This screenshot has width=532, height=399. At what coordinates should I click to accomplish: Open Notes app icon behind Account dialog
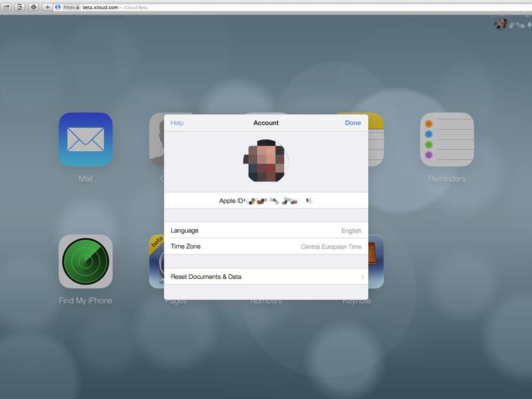[x=376, y=139]
